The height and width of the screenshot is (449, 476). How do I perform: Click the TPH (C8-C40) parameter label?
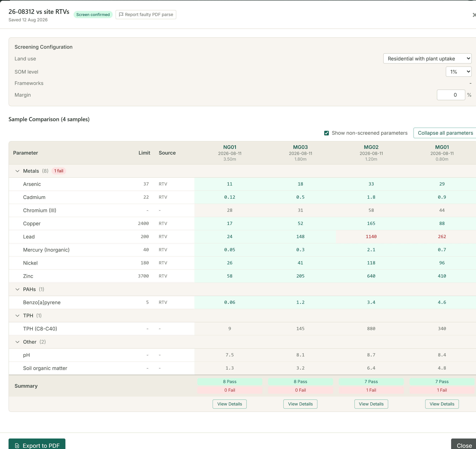pos(40,329)
